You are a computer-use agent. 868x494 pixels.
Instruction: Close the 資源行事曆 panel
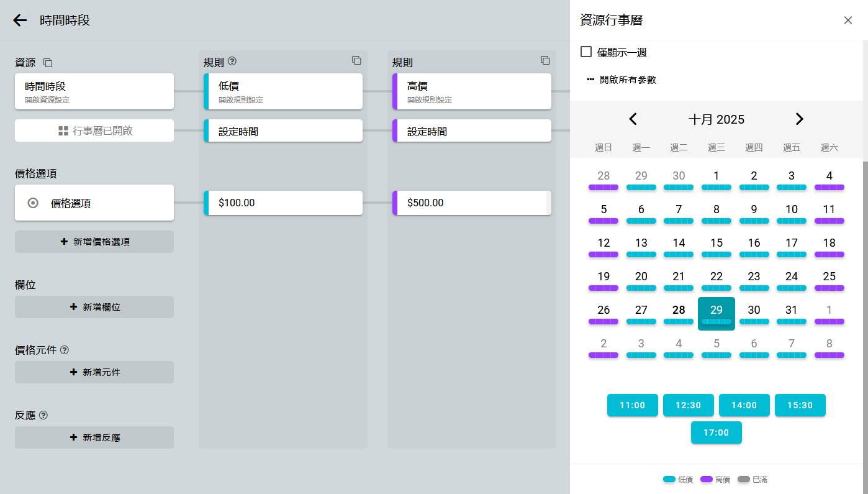pyautogui.click(x=848, y=21)
